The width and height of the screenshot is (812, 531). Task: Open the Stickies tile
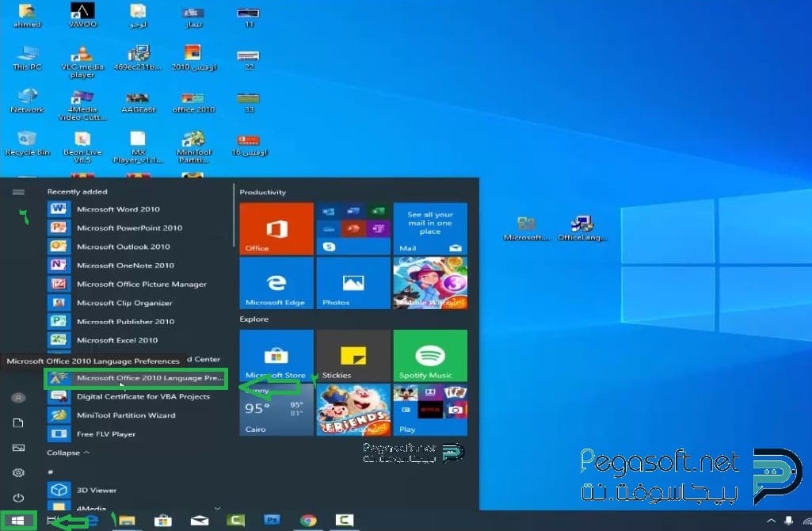[353, 355]
